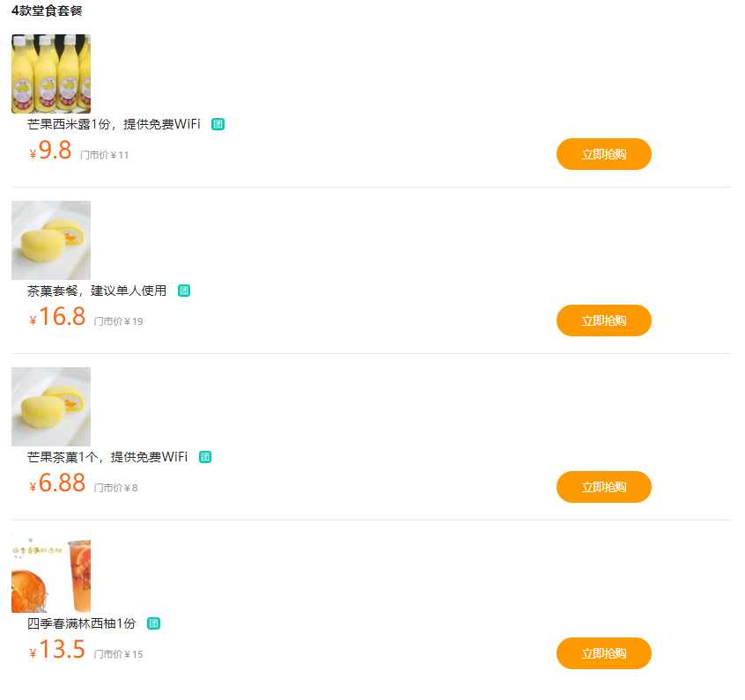Open the 四季春满林西柚 drink image
This screenshot has height=700, width=745.
pos(51,573)
